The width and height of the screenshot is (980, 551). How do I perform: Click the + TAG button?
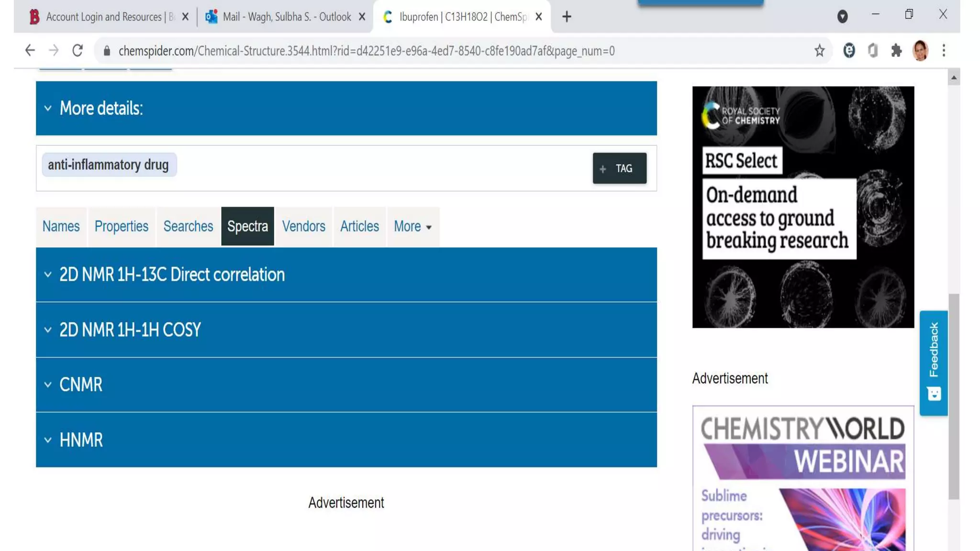point(619,168)
